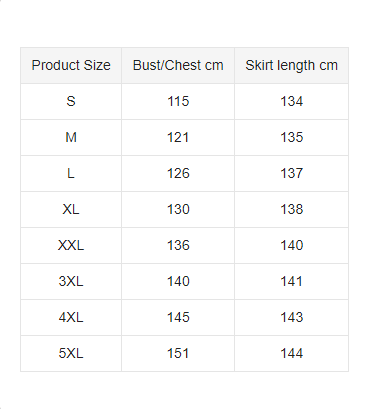Select the 3XL size cell
Screen dimensions: 367x409
(x=71, y=281)
